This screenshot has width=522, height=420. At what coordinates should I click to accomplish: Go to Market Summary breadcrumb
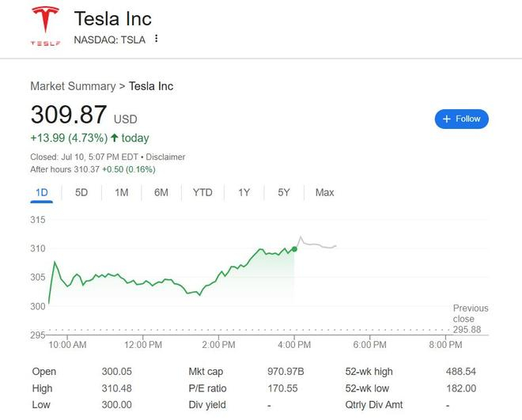click(72, 85)
